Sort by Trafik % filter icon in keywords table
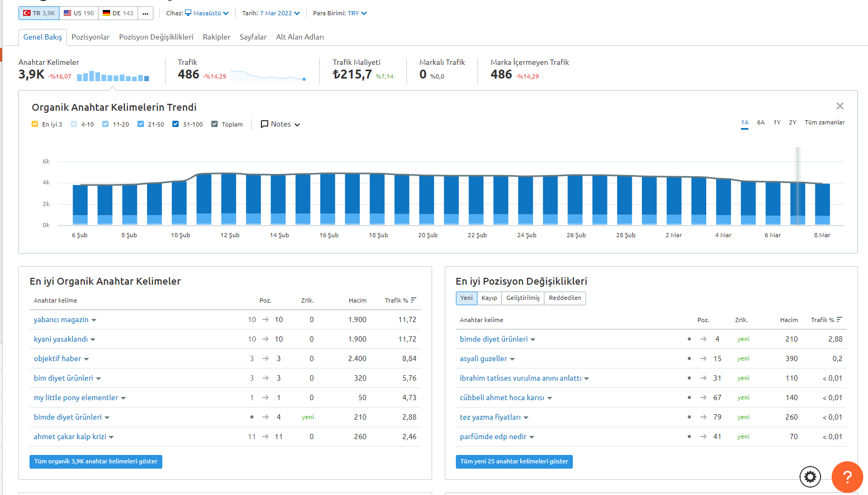868x495 pixels. point(414,300)
